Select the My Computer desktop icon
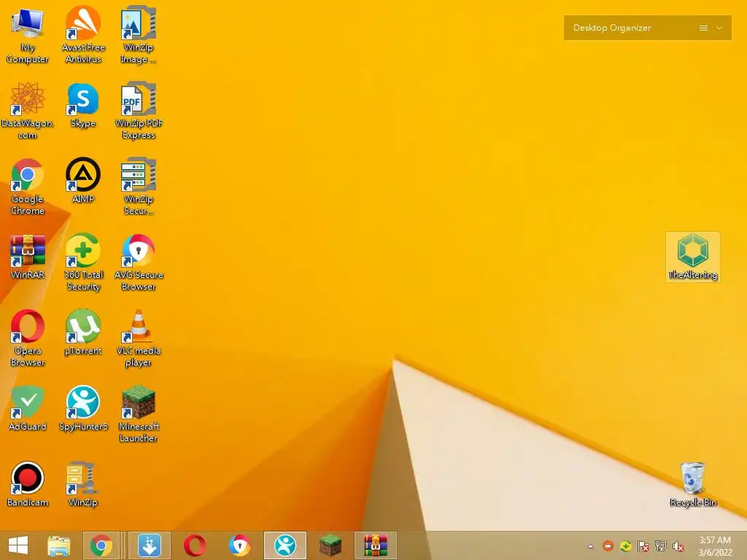 tap(28, 35)
